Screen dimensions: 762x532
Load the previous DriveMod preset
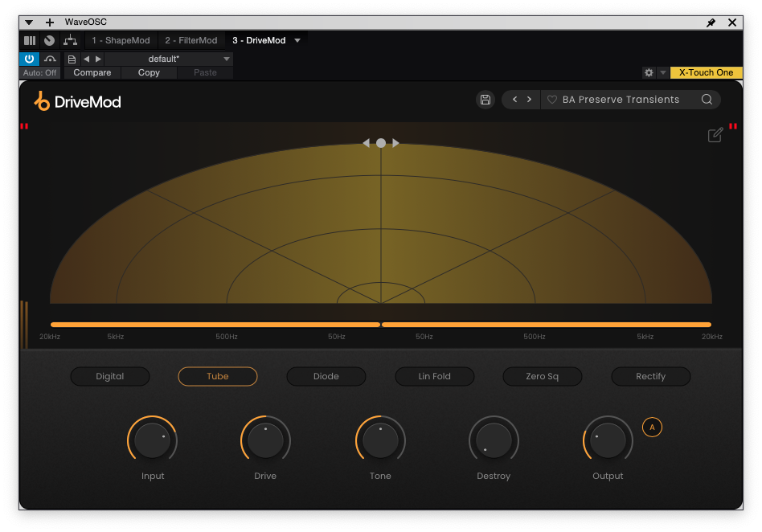point(514,100)
